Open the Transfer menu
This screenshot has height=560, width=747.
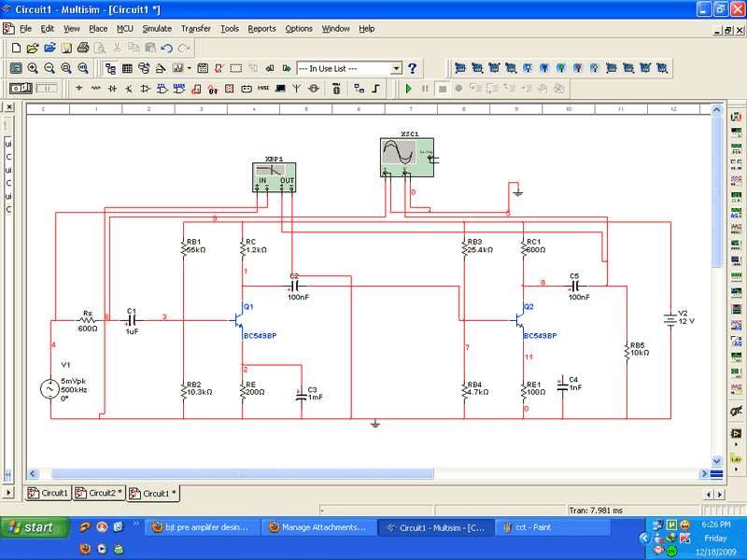[196, 29]
